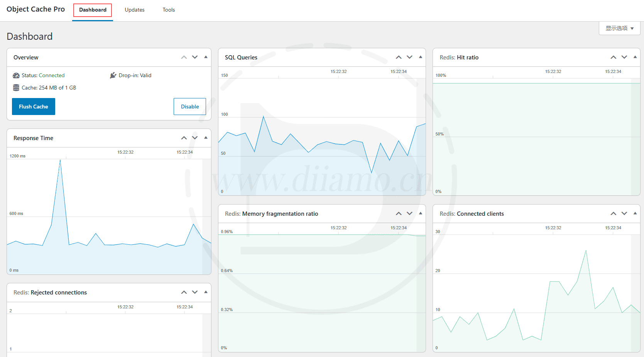Click the Flush Cache button
The width and height of the screenshot is (644, 357).
34,107
